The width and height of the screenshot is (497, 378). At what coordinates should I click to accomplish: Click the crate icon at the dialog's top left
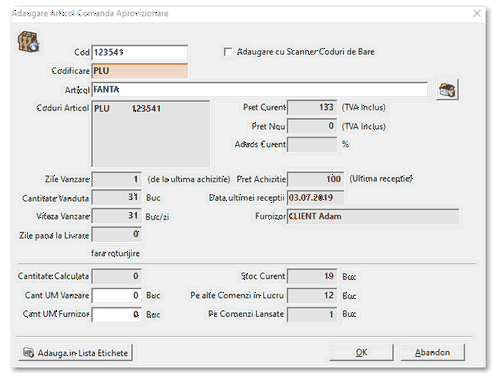pyautogui.click(x=28, y=42)
